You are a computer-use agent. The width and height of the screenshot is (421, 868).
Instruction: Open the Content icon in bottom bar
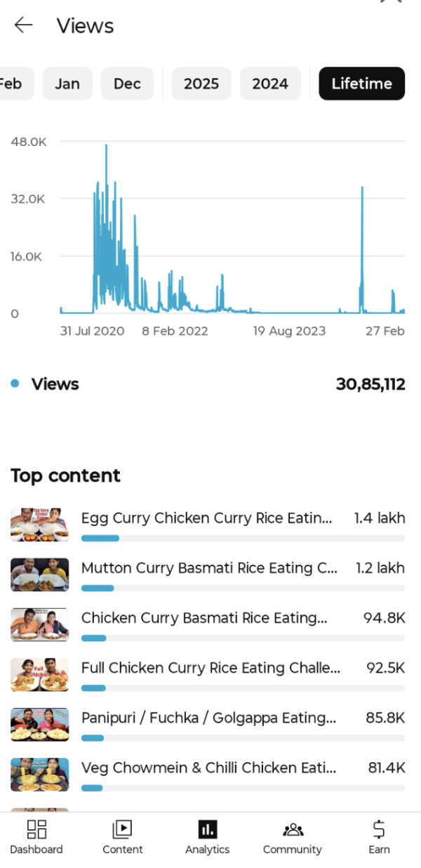pyautogui.click(x=122, y=829)
